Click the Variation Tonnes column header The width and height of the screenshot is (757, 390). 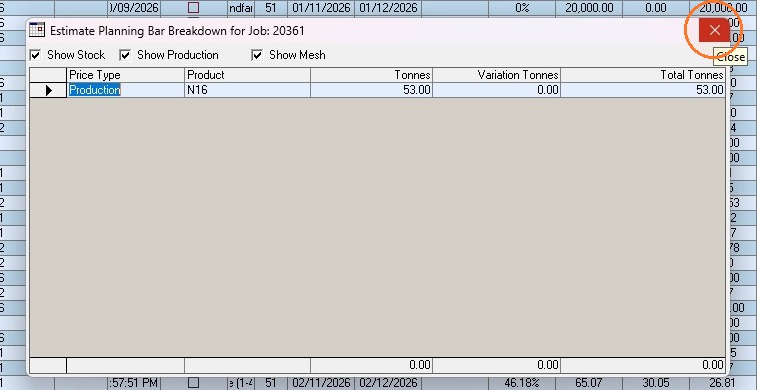pyautogui.click(x=496, y=75)
